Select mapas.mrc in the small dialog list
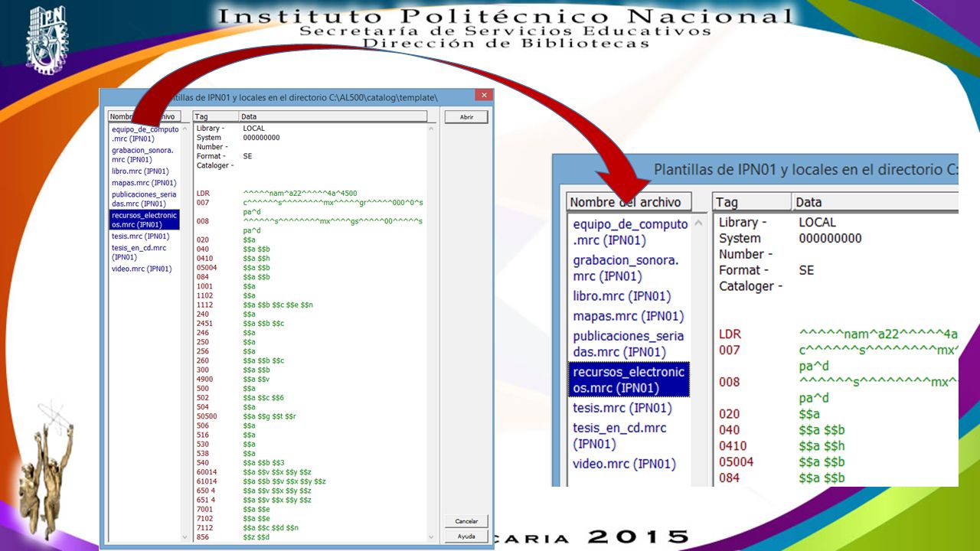Image resolution: width=980 pixels, height=551 pixels. tap(144, 183)
